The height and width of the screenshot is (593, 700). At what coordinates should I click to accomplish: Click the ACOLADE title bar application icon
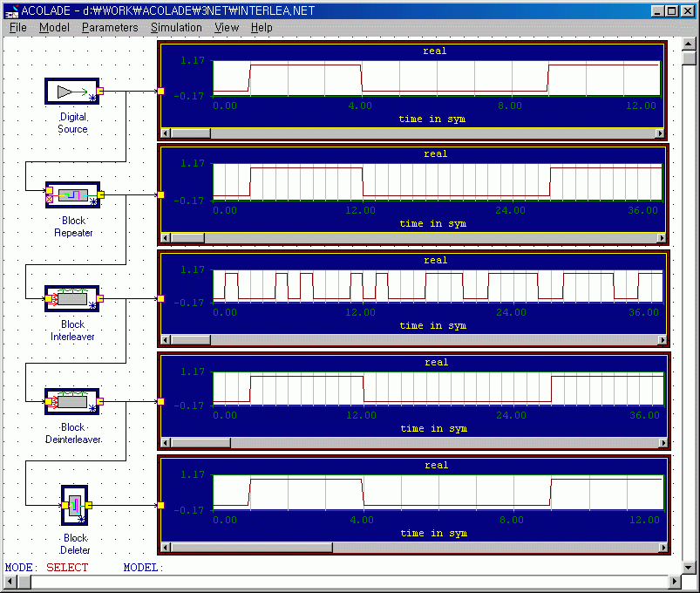(11, 11)
